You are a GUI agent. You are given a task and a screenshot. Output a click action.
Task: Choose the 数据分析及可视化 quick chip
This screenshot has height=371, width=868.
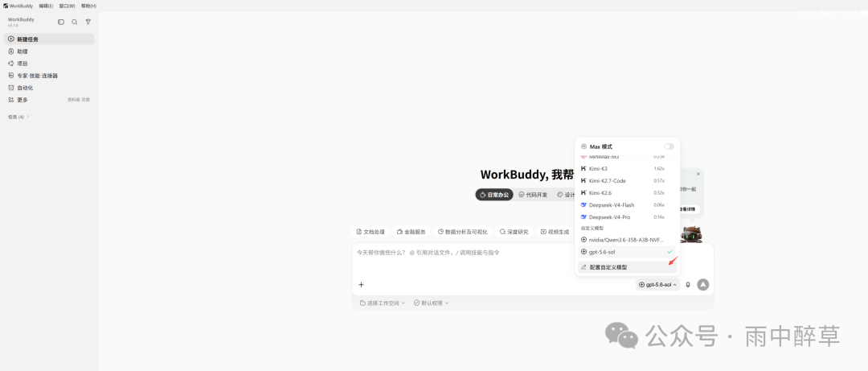pyautogui.click(x=463, y=232)
